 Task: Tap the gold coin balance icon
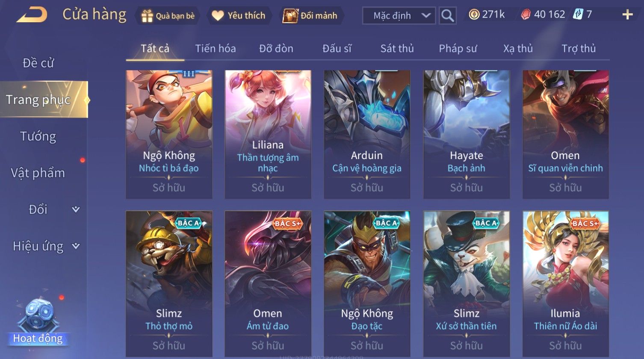(x=474, y=15)
